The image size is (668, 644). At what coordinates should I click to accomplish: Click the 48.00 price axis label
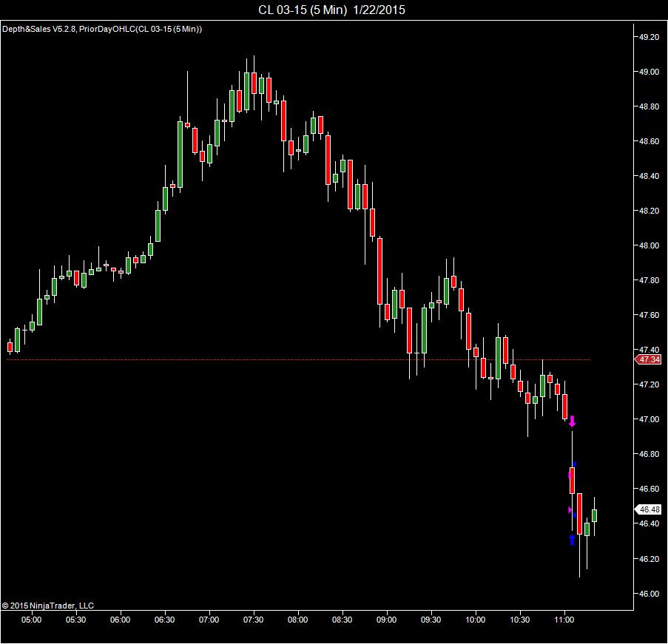tap(649, 245)
